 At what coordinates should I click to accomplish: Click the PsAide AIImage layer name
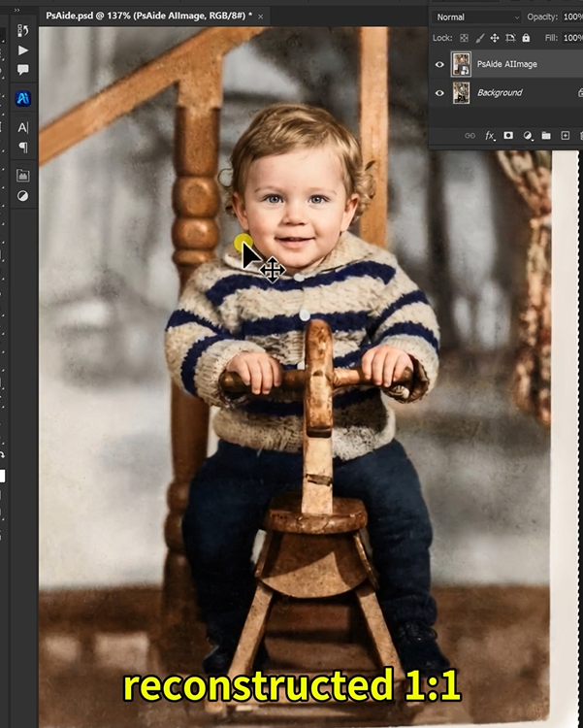tap(507, 64)
